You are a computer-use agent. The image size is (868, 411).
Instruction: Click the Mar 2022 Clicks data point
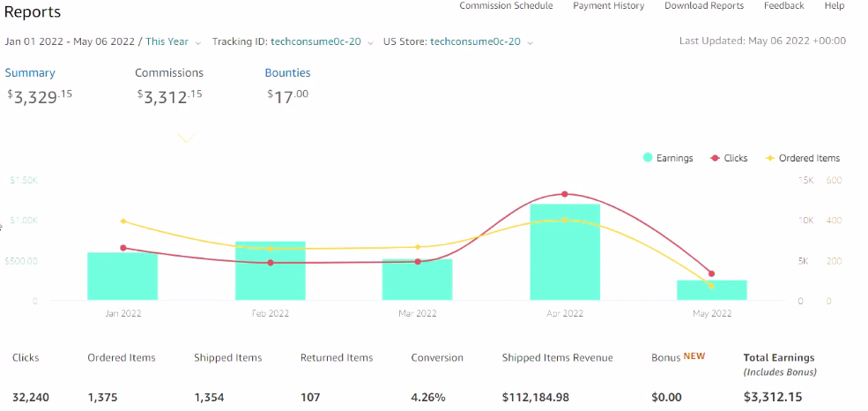pyautogui.click(x=418, y=261)
